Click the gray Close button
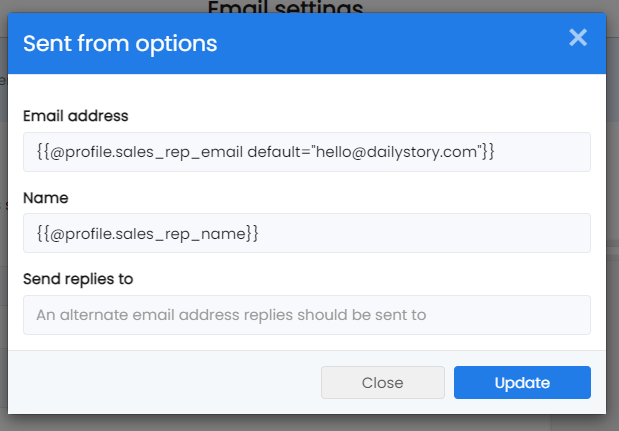Image resolution: width=619 pixels, height=431 pixels. (x=383, y=382)
